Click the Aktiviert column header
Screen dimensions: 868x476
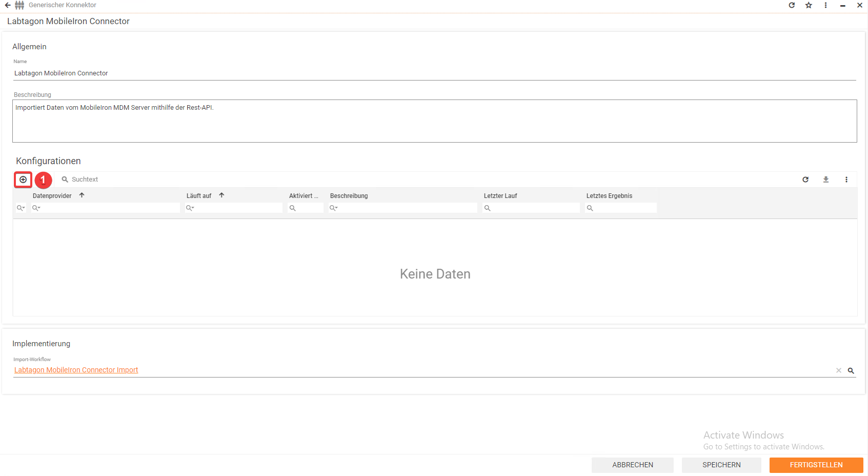[304, 196]
